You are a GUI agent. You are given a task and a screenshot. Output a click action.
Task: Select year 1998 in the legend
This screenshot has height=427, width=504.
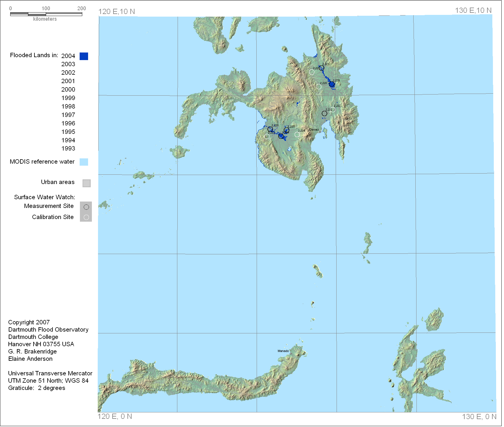(69, 107)
